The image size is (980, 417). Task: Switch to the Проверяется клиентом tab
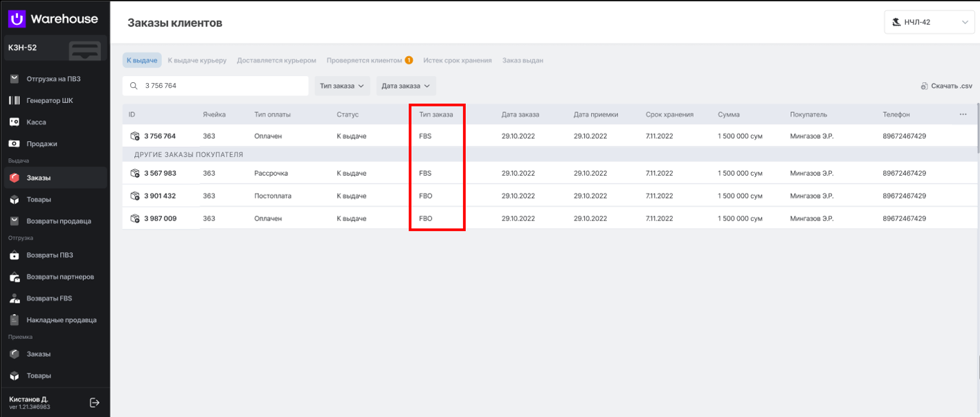point(364,60)
